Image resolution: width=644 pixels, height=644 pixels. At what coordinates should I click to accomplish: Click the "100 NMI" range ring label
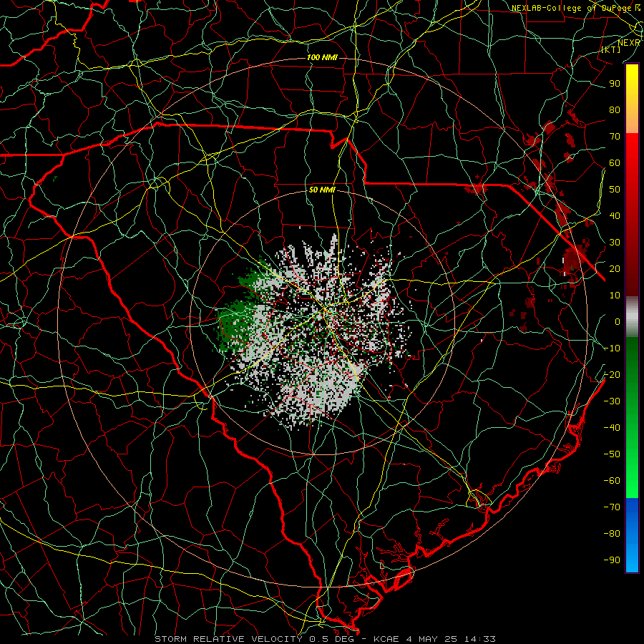[322, 57]
